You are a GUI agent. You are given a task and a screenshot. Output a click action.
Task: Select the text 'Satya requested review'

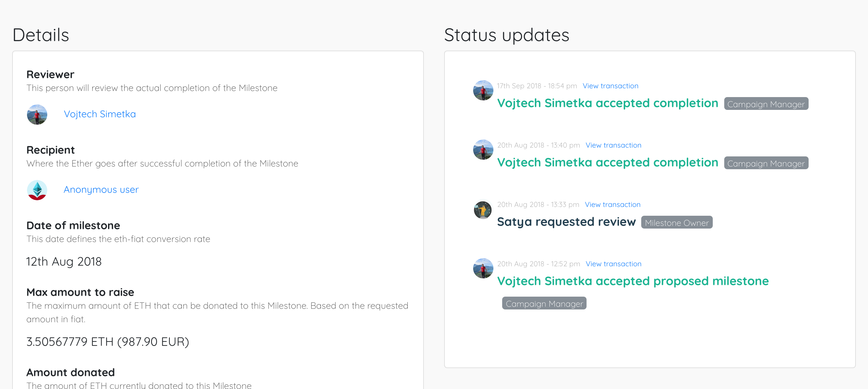pyautogui.click(x=566, y=222)
